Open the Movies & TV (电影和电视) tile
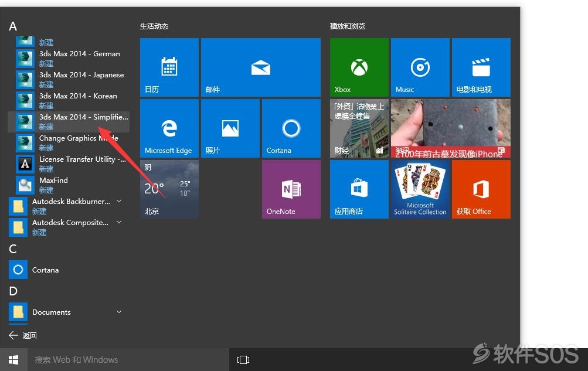588x371 pixels. click(x=481, y=67)
